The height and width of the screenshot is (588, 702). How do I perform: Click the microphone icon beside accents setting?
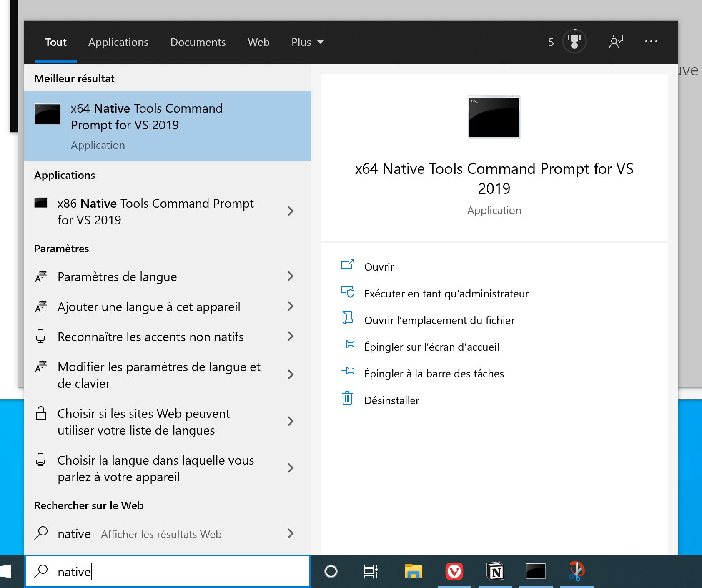pos(41,336)
